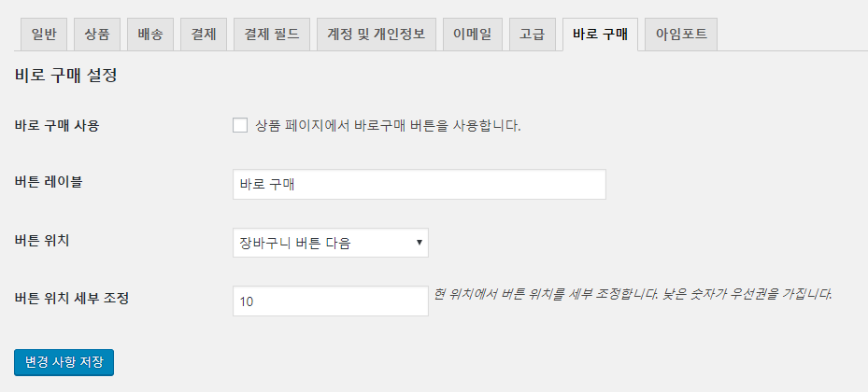Click the 버튼 위치 row label
868x392 pixels.
coord(42,241)
